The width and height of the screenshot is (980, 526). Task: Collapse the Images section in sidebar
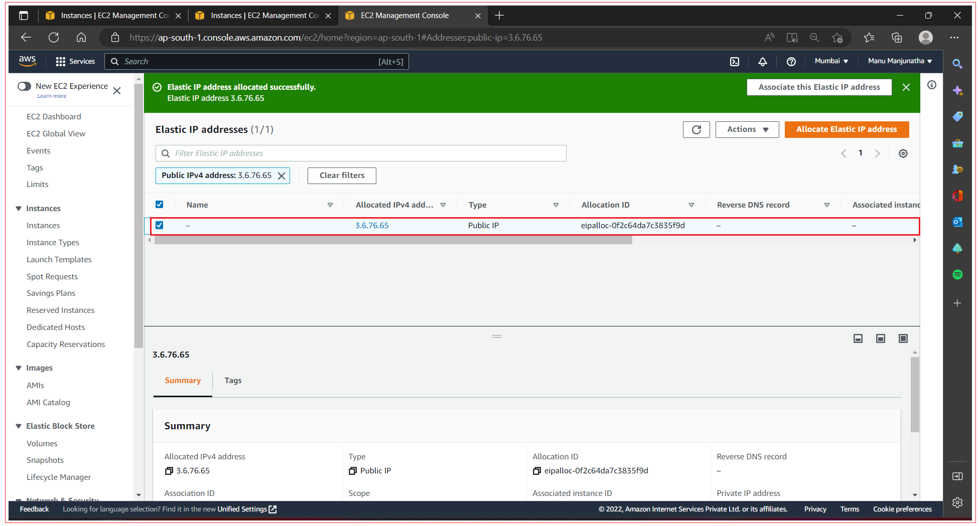[19, 368]
